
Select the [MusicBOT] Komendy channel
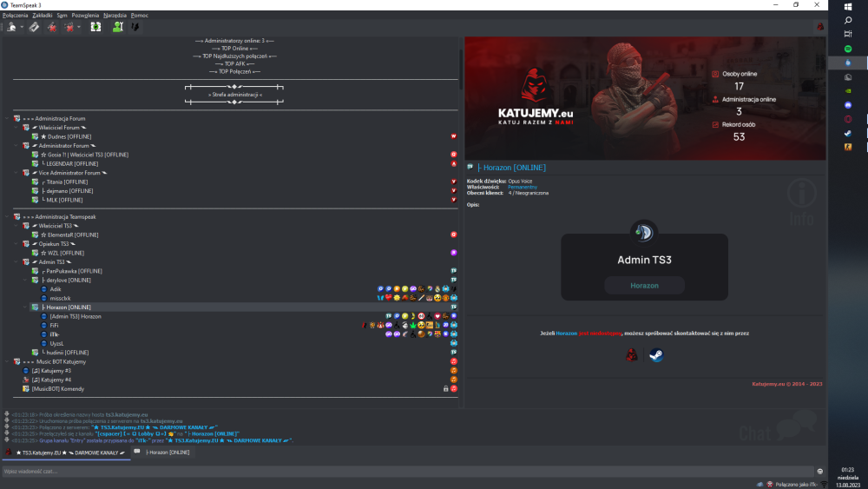(x=57, y=389)
